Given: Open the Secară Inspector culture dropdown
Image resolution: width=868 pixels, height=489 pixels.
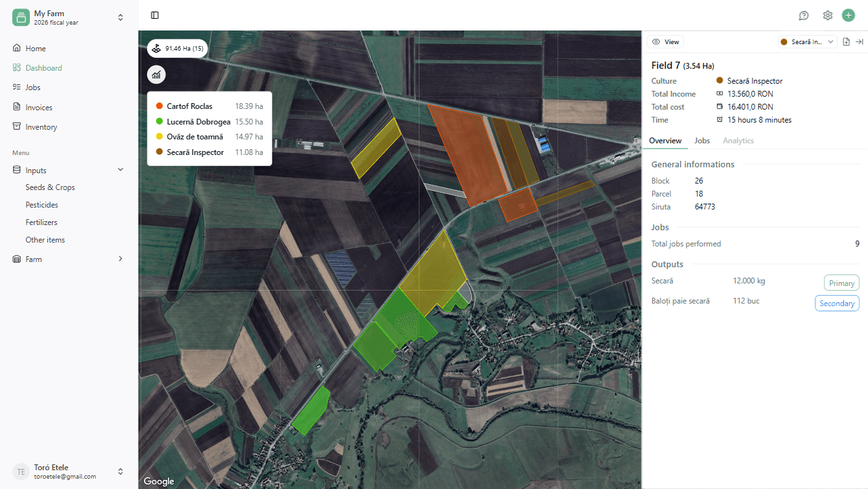Looking at the screenshot, I should (x=808, y=42).
